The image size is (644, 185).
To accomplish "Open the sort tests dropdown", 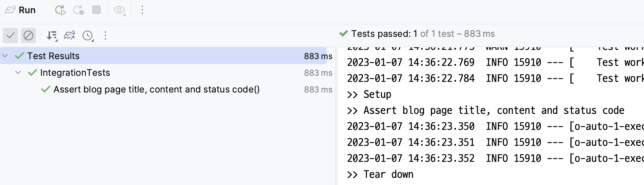I will [x=52, y=35].
